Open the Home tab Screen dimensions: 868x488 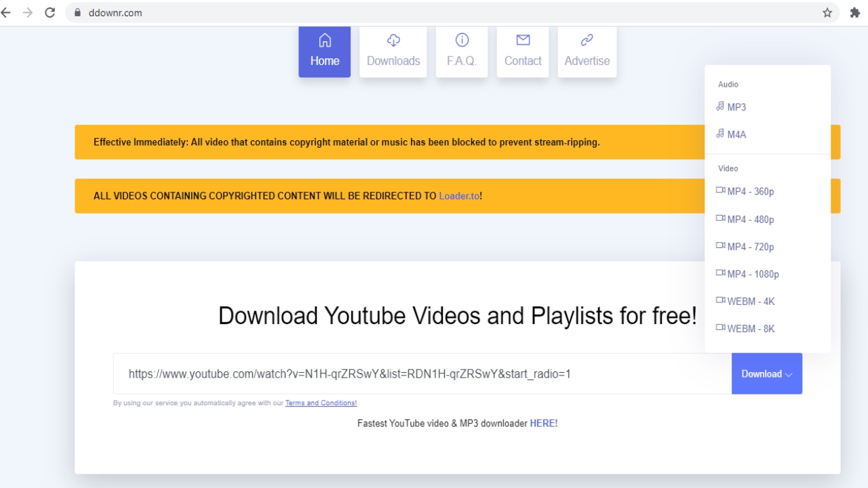(325, 52)
